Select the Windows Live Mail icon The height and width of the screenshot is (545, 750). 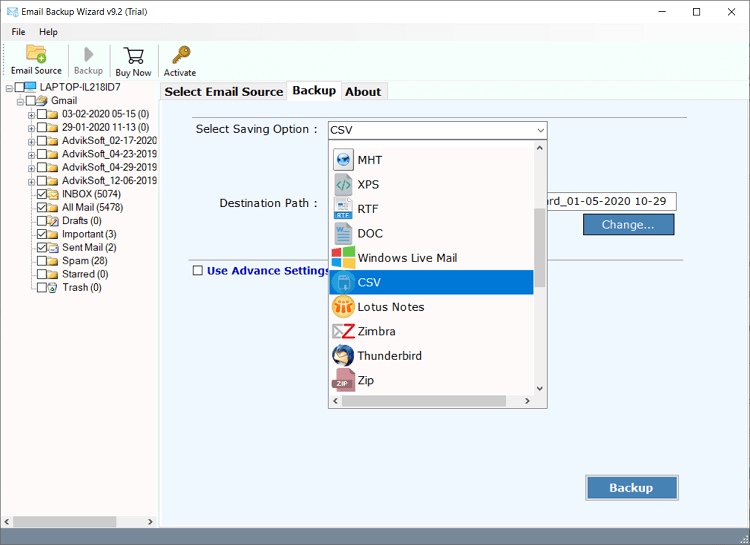click(x=343, y=257)
